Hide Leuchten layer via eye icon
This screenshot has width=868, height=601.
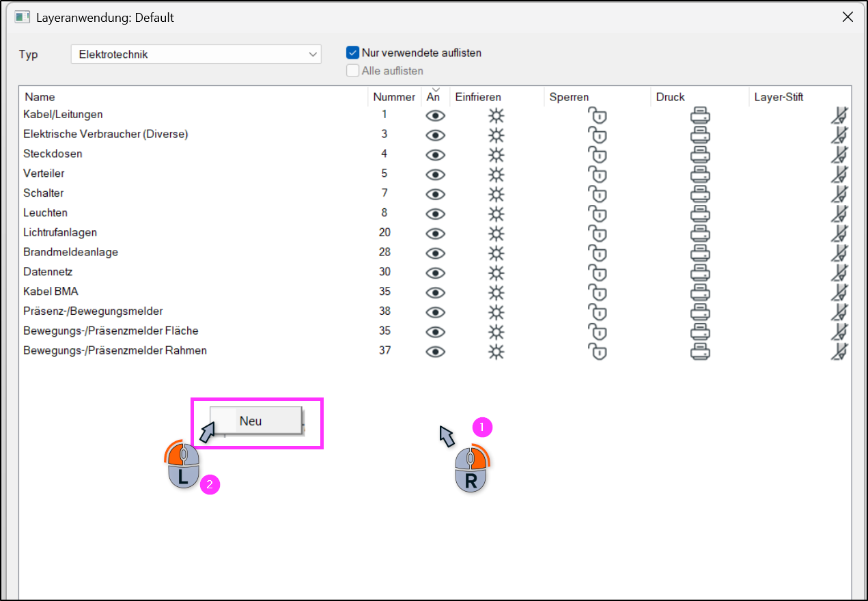tap(435, 214)
